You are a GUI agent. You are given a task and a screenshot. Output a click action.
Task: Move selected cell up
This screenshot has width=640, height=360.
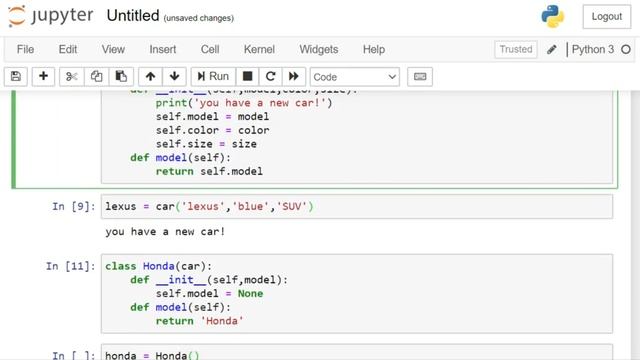click(x=150, y=76)
